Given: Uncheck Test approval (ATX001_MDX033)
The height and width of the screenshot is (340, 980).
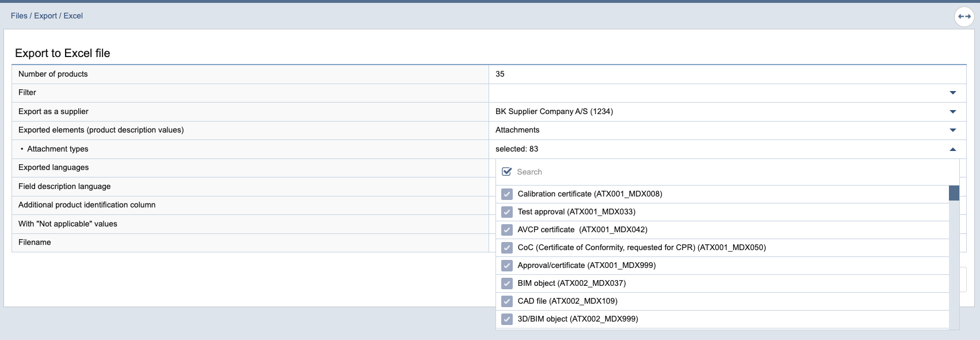Looking at the screenshot, I should tap(507, 212).
